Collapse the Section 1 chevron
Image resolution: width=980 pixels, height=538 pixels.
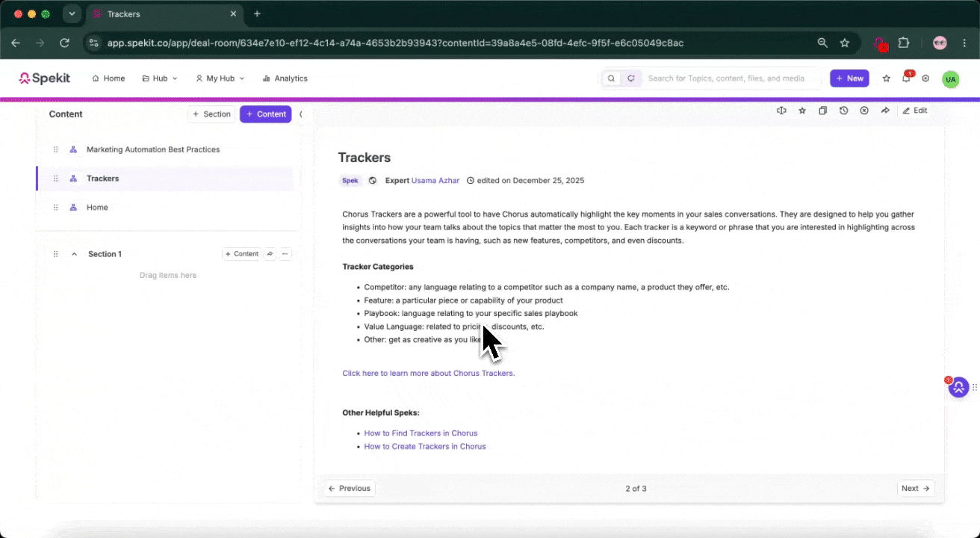coord(74,254)
